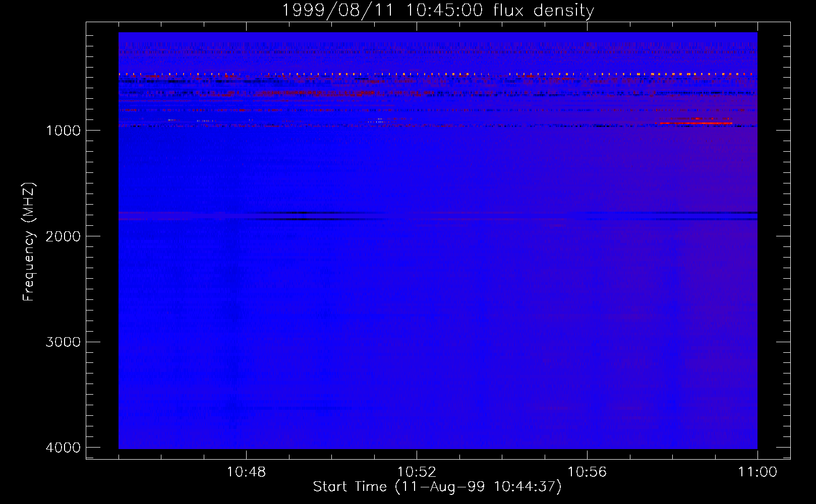Click the 3000 frequency tick label
This screenshot has height=504, width=816.
point(63,342)
